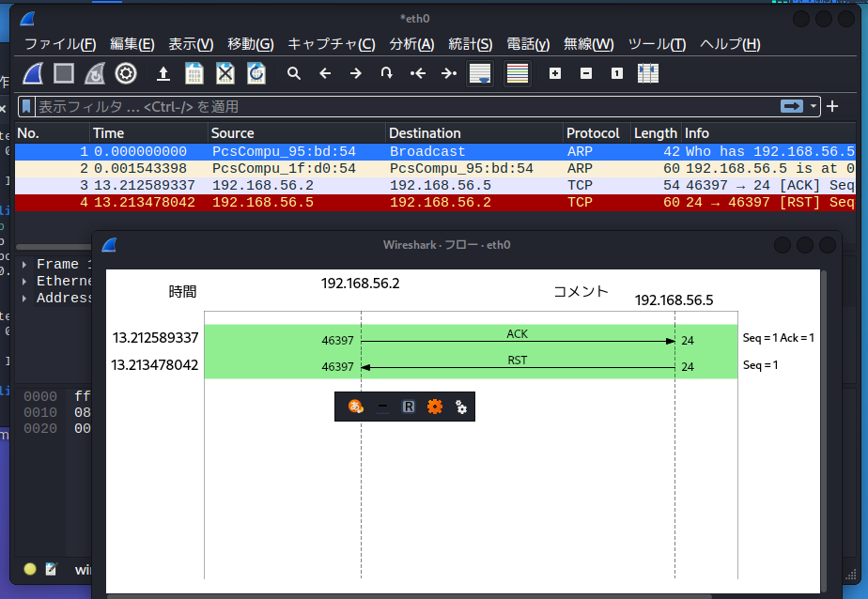Toggle auto-scroll during live capture

coord(480,73)
